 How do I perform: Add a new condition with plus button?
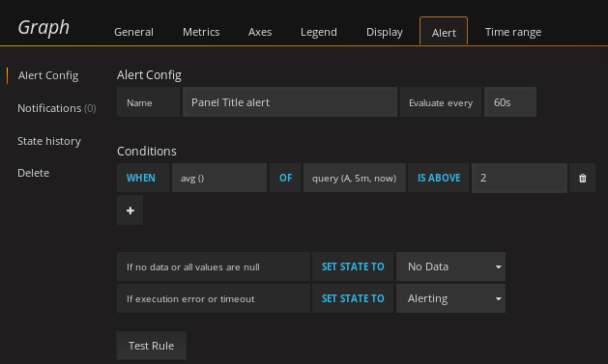coord(130,210)
